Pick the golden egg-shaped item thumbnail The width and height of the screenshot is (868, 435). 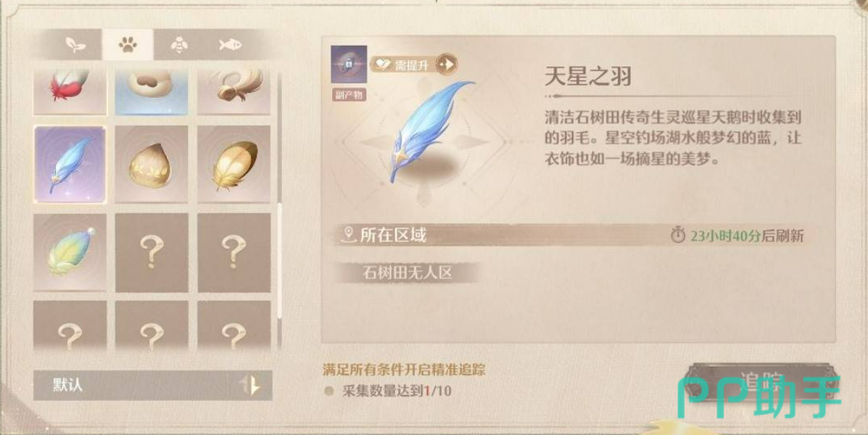tap(151, 164)
